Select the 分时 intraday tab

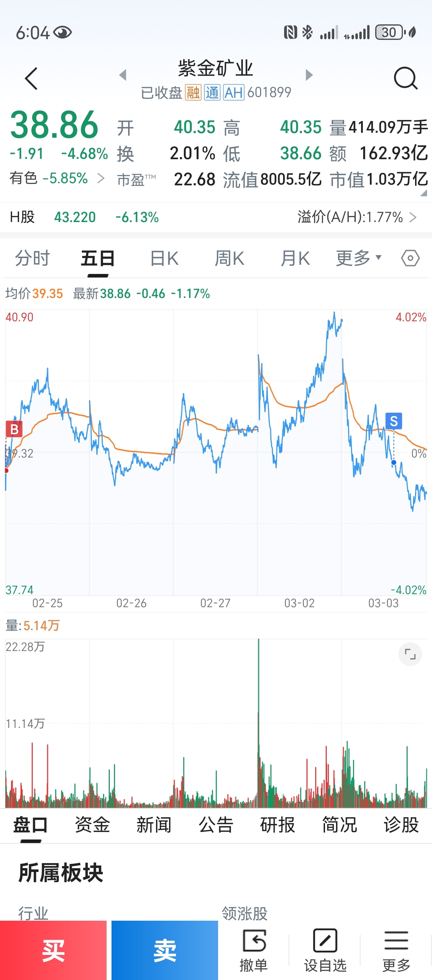click(32, 259)
